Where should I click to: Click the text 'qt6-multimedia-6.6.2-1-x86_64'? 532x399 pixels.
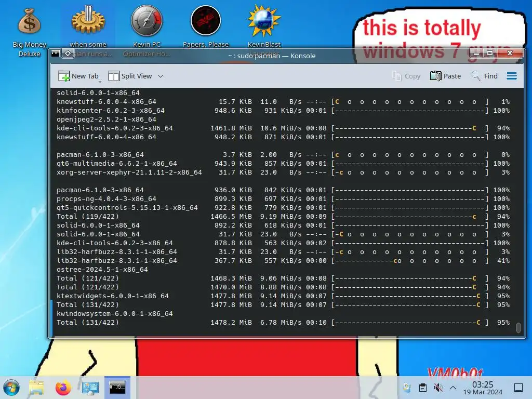click(117, 164)
